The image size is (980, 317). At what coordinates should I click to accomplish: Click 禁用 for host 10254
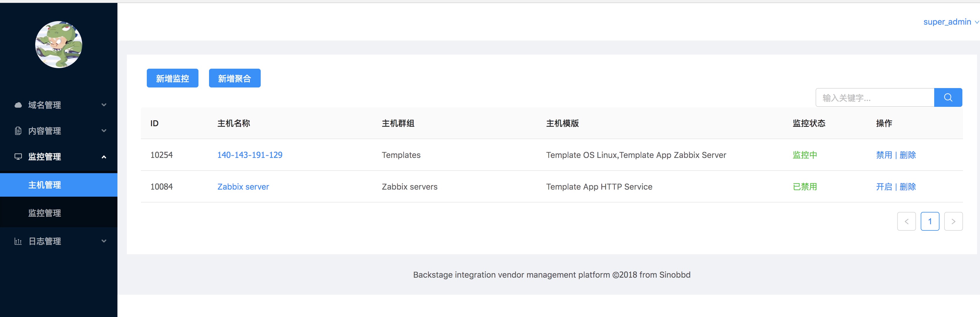884,155
